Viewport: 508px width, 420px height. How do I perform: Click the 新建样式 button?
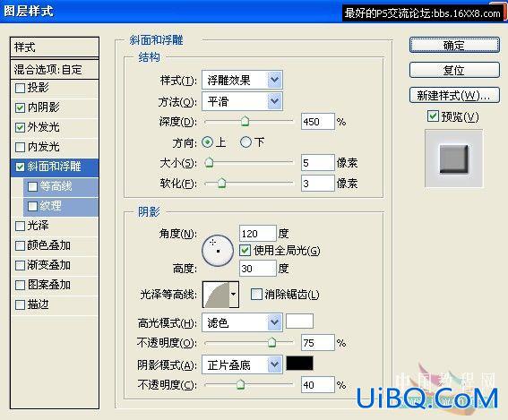(454, 95)
